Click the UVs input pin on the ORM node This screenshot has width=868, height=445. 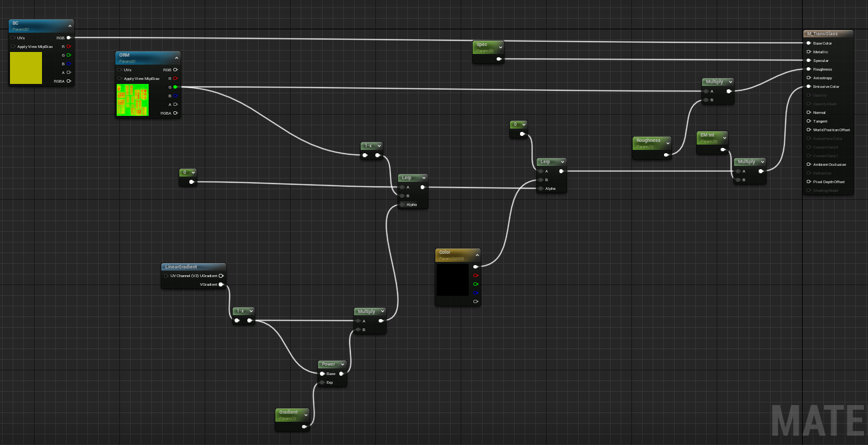pyautogui.click(x=120, y=69)
